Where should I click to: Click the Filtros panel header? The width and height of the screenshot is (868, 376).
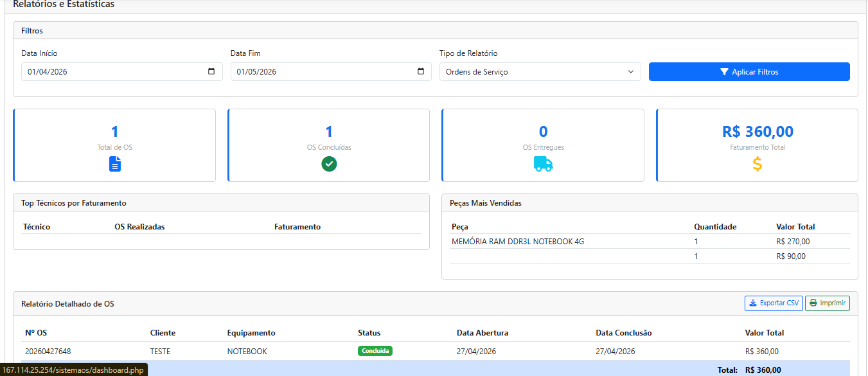[435, 31]
